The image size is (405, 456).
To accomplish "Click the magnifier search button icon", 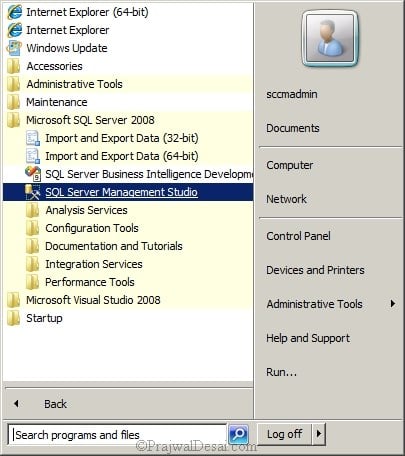I will [238, 434].
